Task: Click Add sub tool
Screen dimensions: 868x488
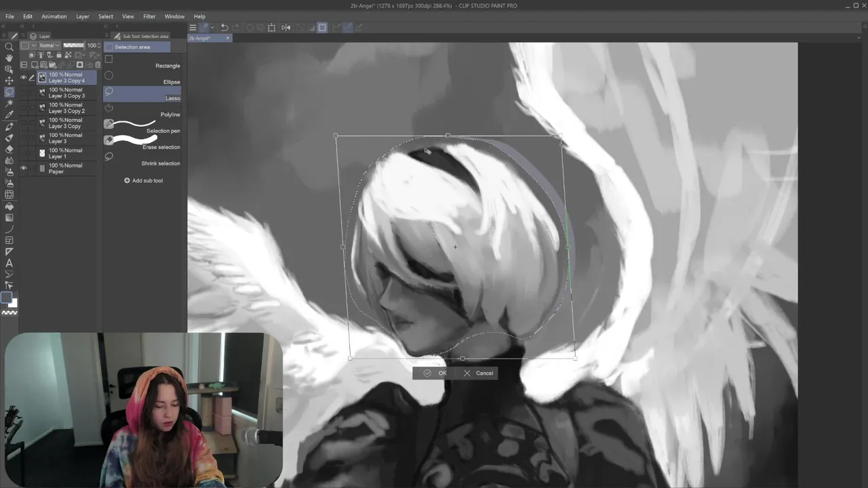Action: click(x=143, y=180)
